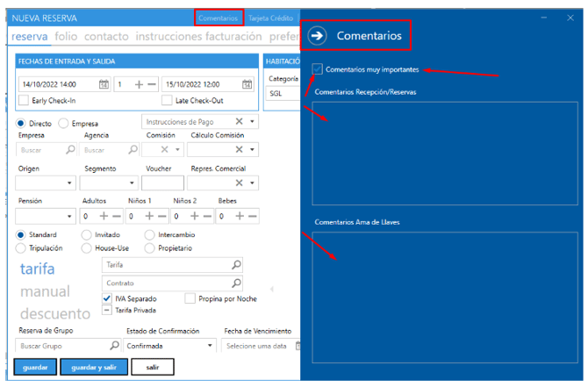Select the Empresa radio button
The height and width of the screenshot is (387, 588).
point(63,124)
